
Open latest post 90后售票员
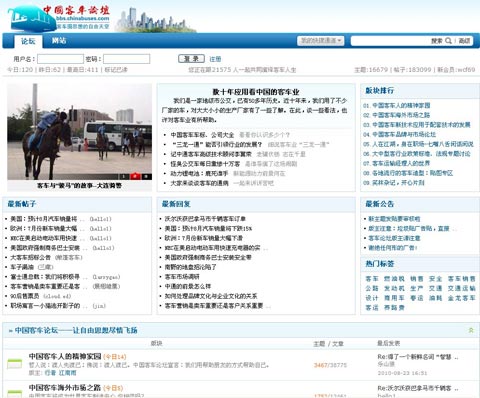pos(25,296)
